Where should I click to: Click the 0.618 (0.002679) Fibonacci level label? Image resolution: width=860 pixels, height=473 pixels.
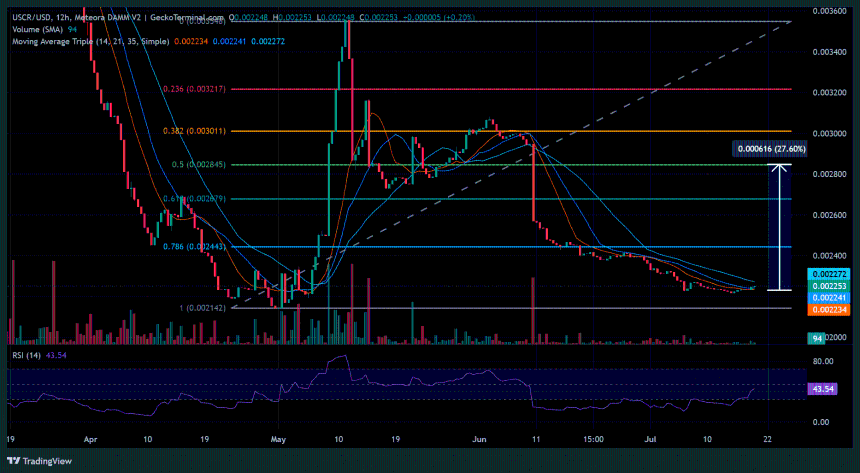pos(194,199)
